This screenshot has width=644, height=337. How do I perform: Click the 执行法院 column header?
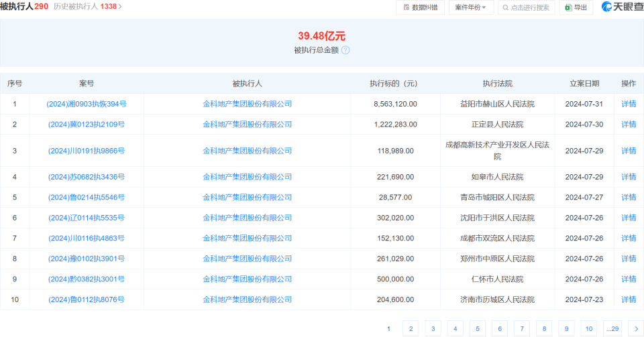click(497, 84)
